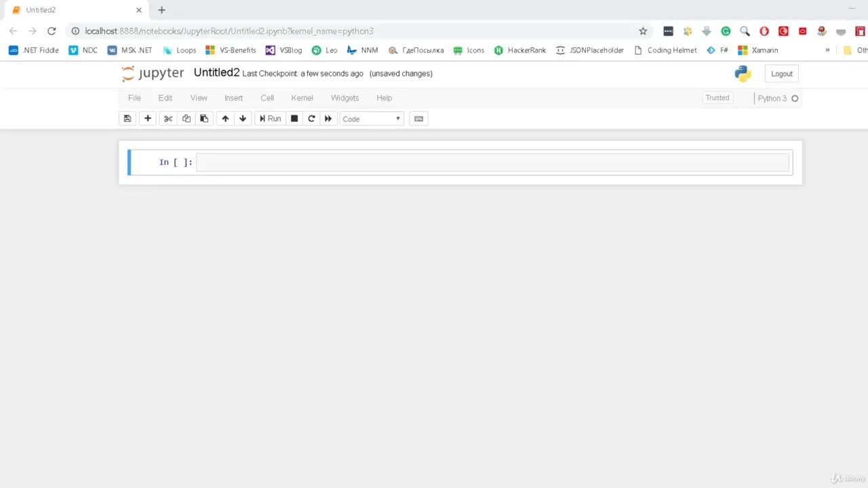The width and height of the screenshot is (868, 488).
Task: Interrupt the kernel with stop icon
Action: [x=294, y=119]
